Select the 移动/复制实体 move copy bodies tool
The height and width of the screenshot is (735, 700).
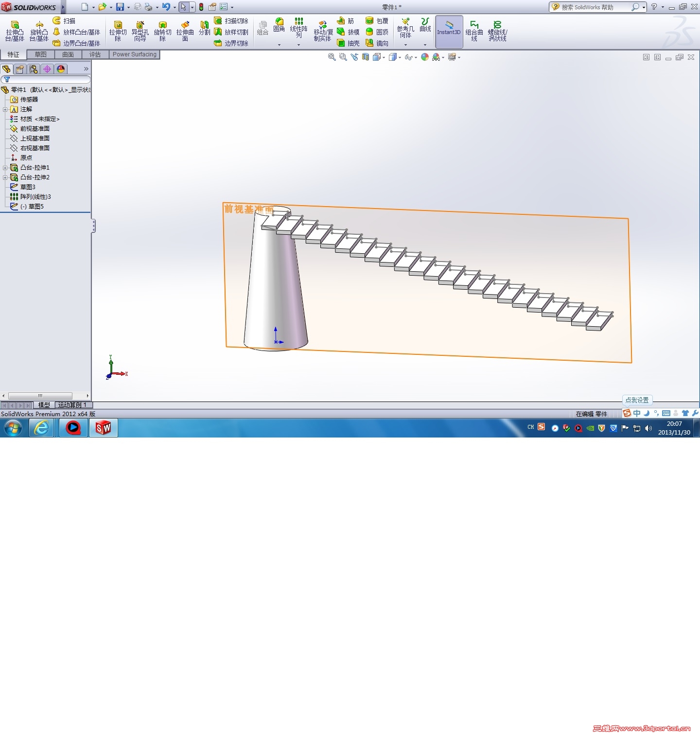pos(322,31)
